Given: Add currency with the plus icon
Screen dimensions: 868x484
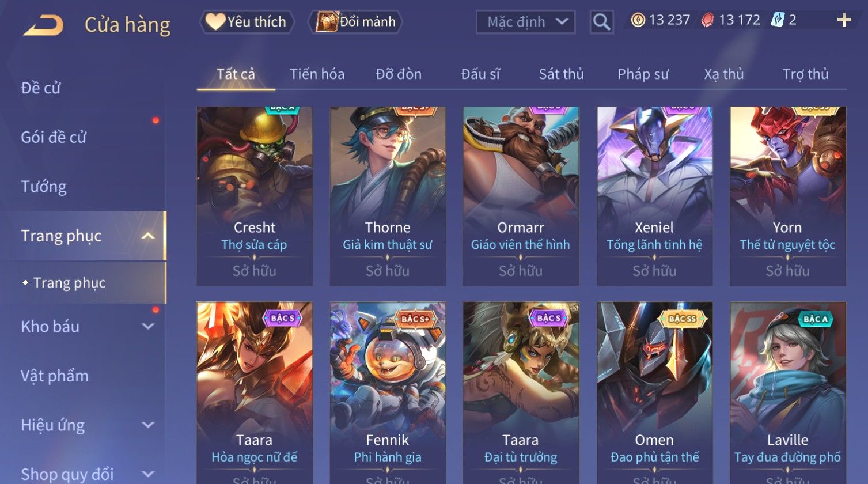Looking at the screenshot, I should 844,20.
